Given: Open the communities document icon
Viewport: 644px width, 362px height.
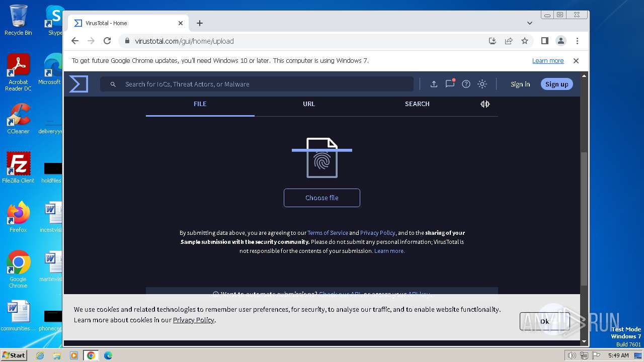Looking at the screenshot, I should [18, 316].
